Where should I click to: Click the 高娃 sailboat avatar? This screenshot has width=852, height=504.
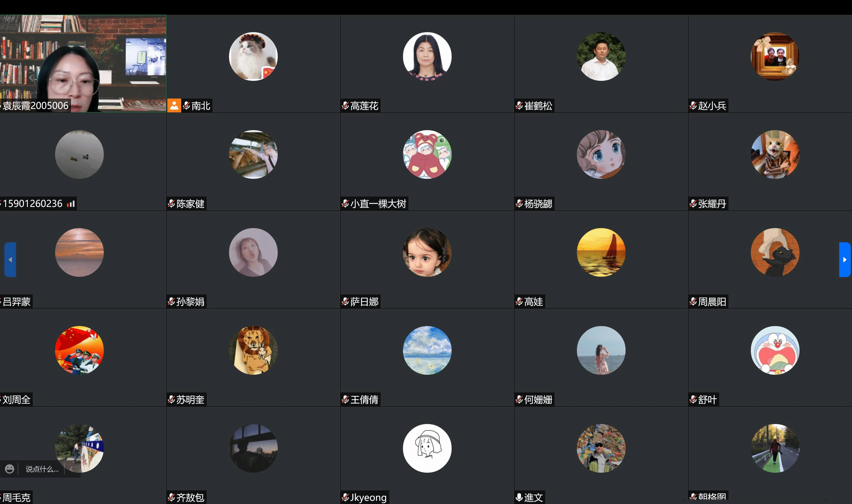point(601,252)
